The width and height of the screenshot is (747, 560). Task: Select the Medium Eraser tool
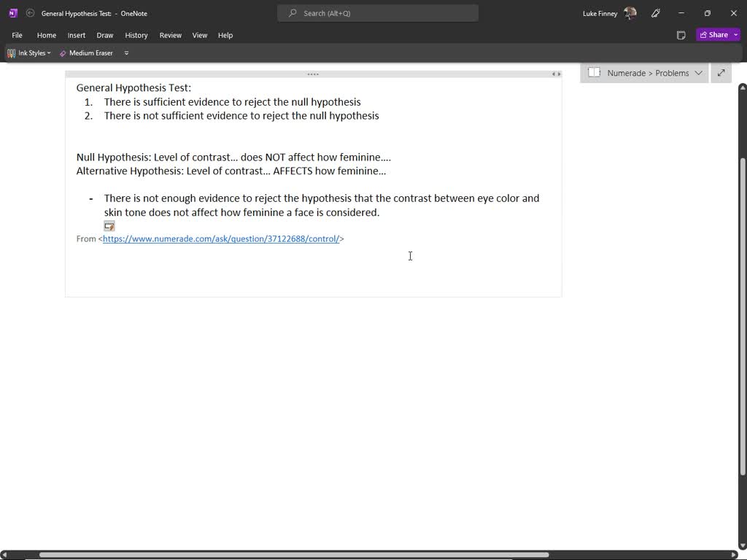(86, 53)
